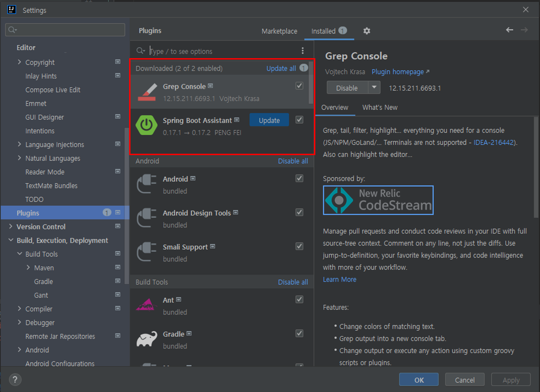Update the Spring Boot Assistant plugin
Viewport: 540px width, 392px height.
269,120
